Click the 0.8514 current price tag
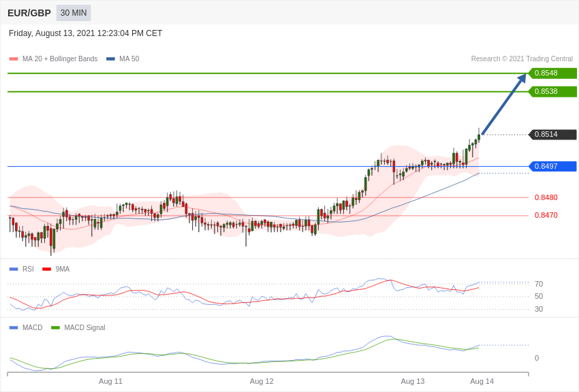 552,134
